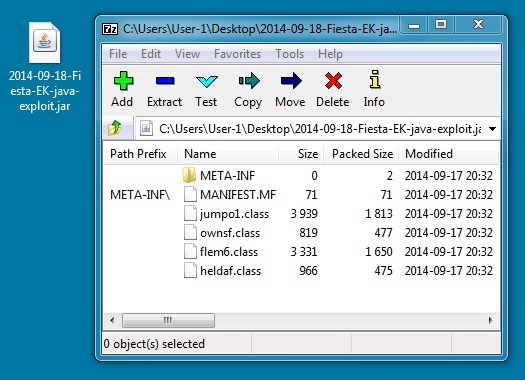Sort by the Name column header

click(228, 154)
